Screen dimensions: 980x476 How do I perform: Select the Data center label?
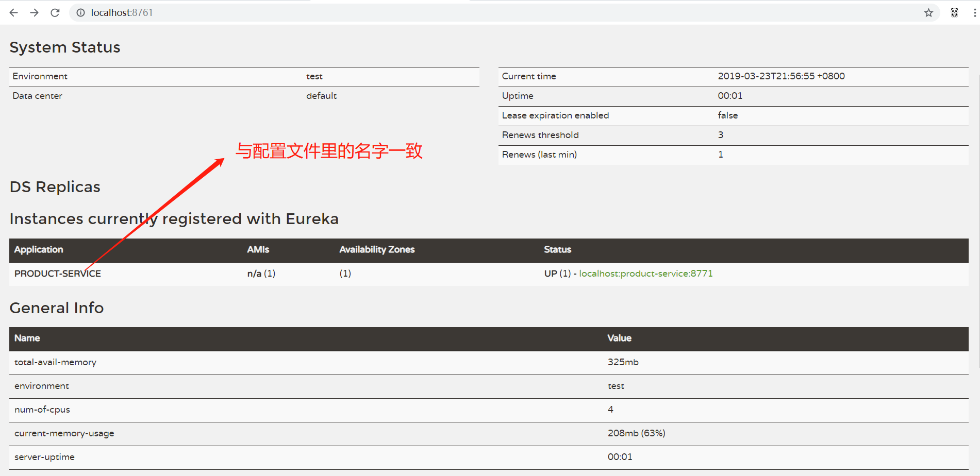coord(38,96)
